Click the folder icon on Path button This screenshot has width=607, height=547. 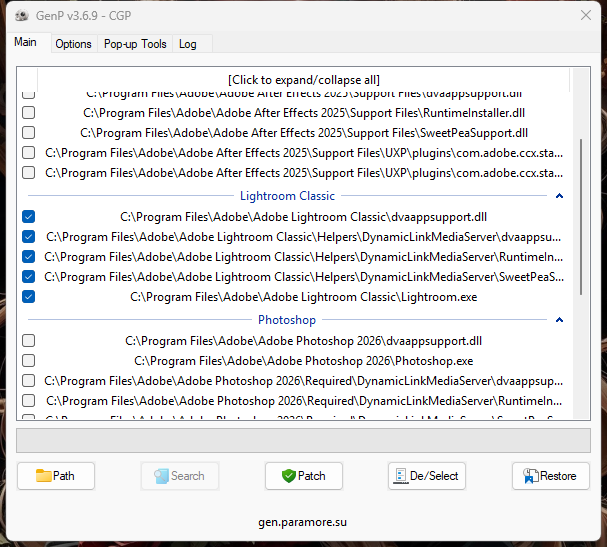click(43, 475)
